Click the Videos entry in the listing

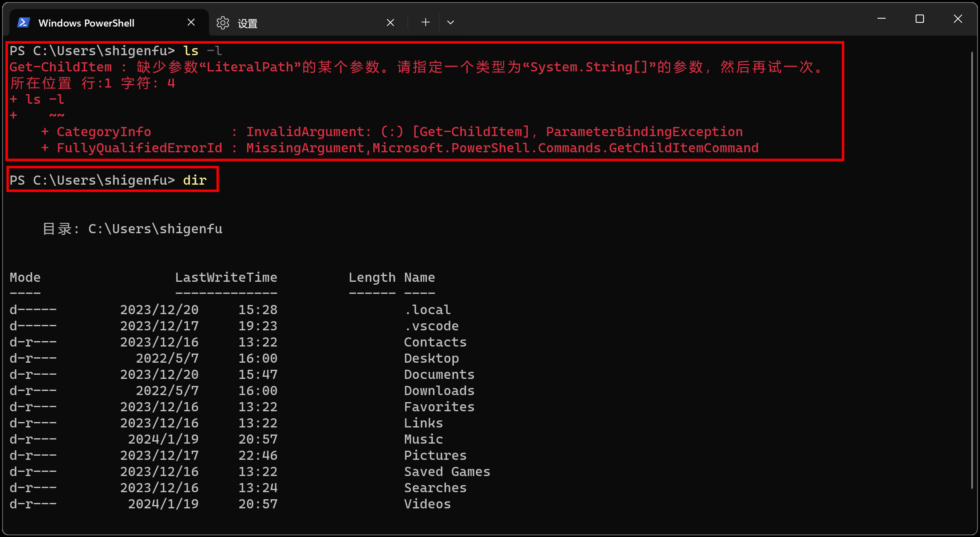(427, 503)
